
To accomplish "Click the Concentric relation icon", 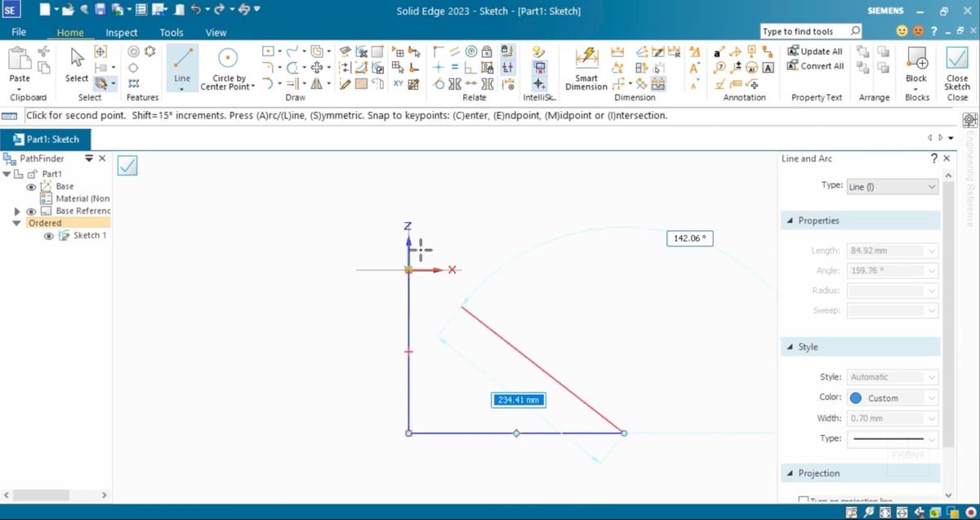I will click(470, 51).
